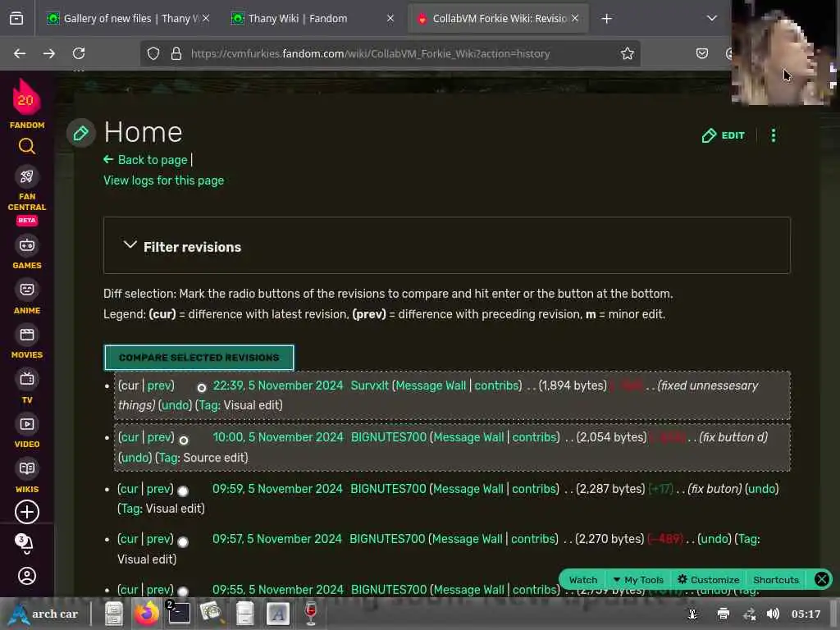
Task: Click the pencil icon beside Home title
Action: pos(81,133)
